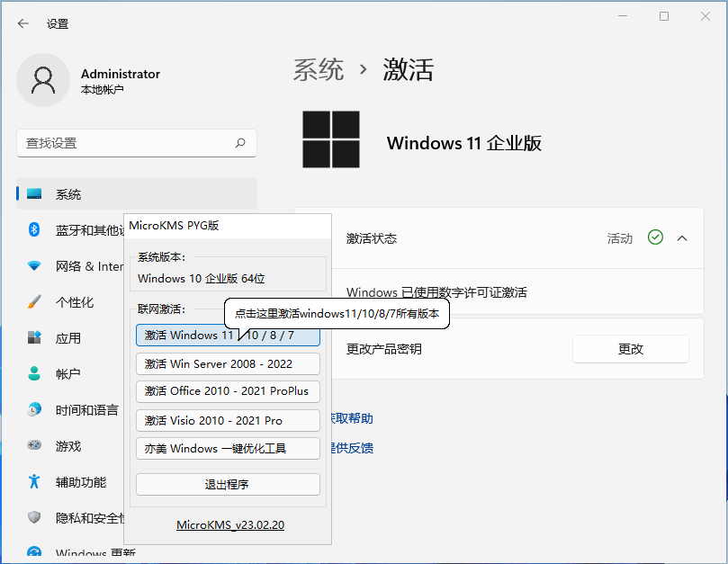Click the 辅助功能 accessibility icon

click(34, 481)
